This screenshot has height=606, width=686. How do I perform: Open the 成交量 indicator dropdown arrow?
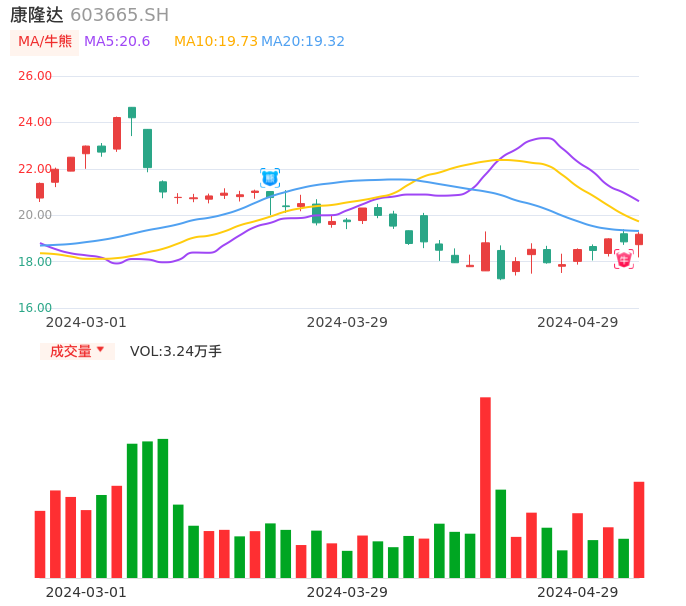click(100, 350)
